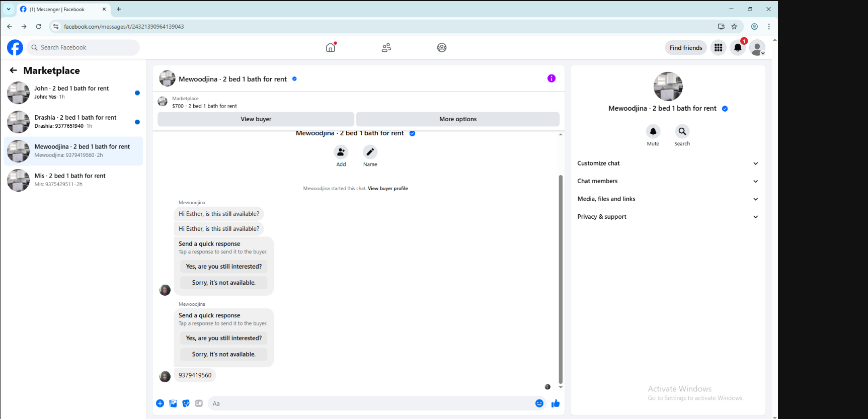Expand Chat members section
Screen dimensions: 868x419
[x=668, y=181]
